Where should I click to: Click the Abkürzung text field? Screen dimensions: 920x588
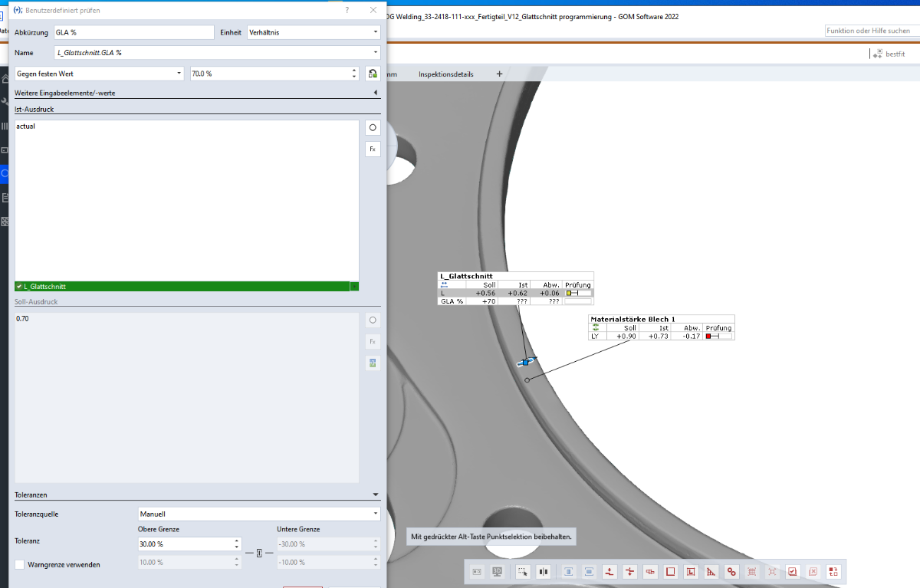point(133,32)
